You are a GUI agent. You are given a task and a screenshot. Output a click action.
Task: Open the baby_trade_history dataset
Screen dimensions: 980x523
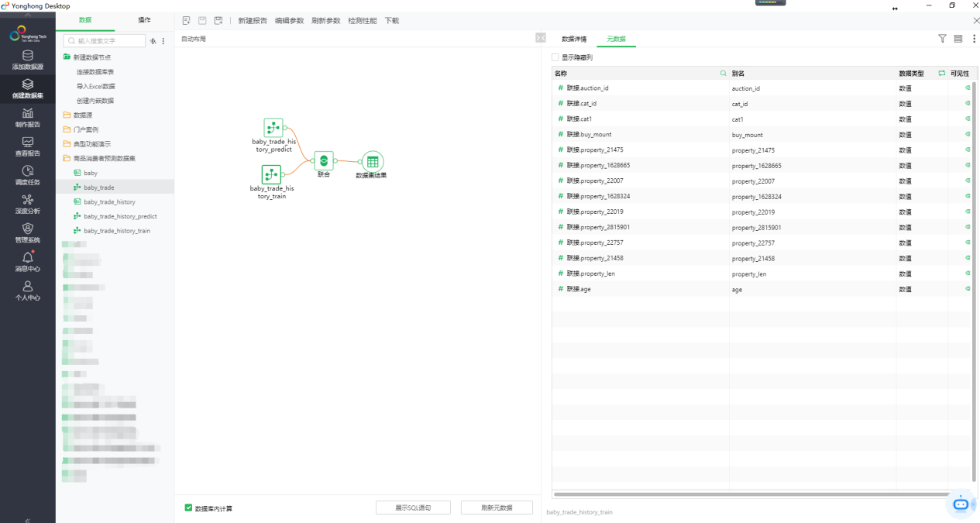pyautogui.click(x=109, y=201)
